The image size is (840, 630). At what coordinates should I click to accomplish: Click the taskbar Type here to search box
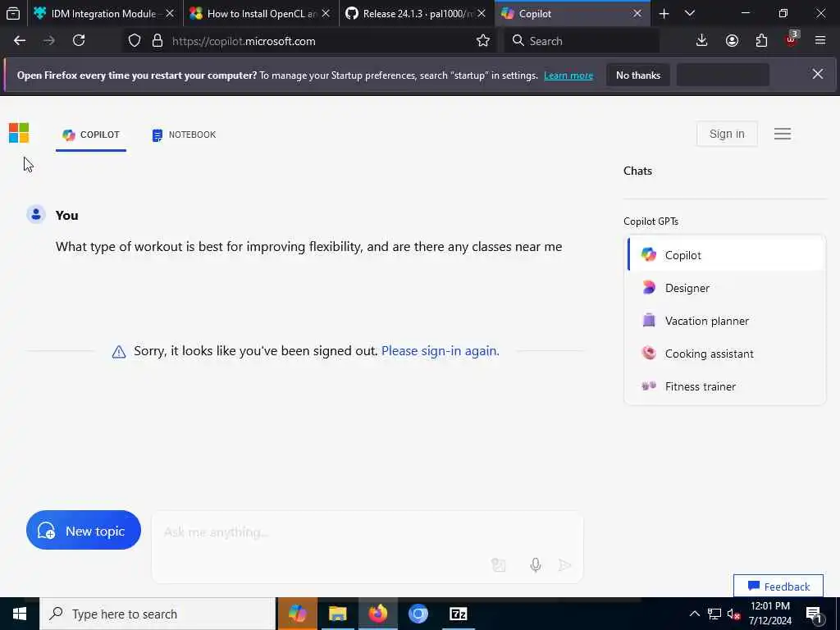[158, 614]
